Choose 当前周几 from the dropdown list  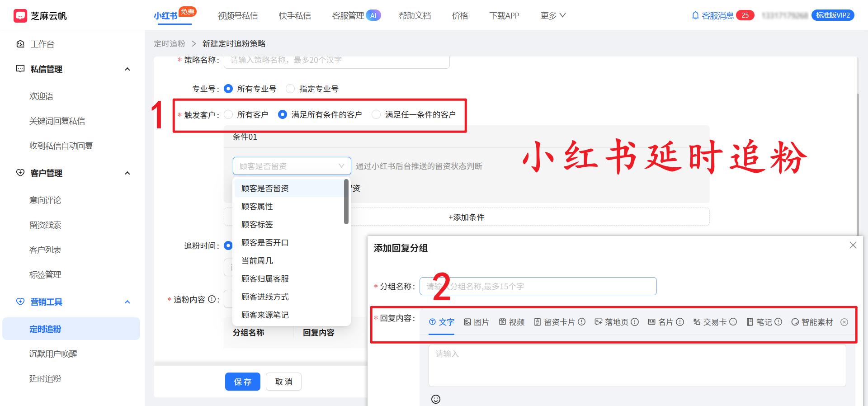(289, 260)
